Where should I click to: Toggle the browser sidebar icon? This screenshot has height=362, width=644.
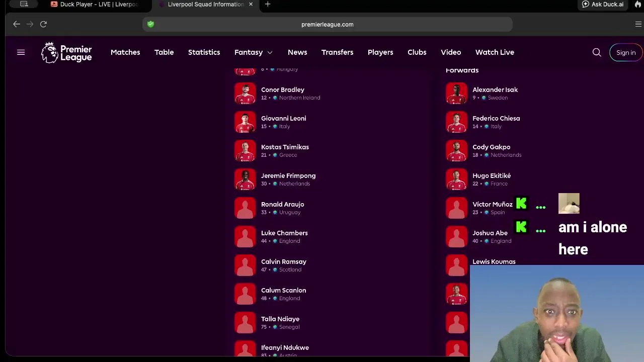pyautogui.click(x=24, y=4)
